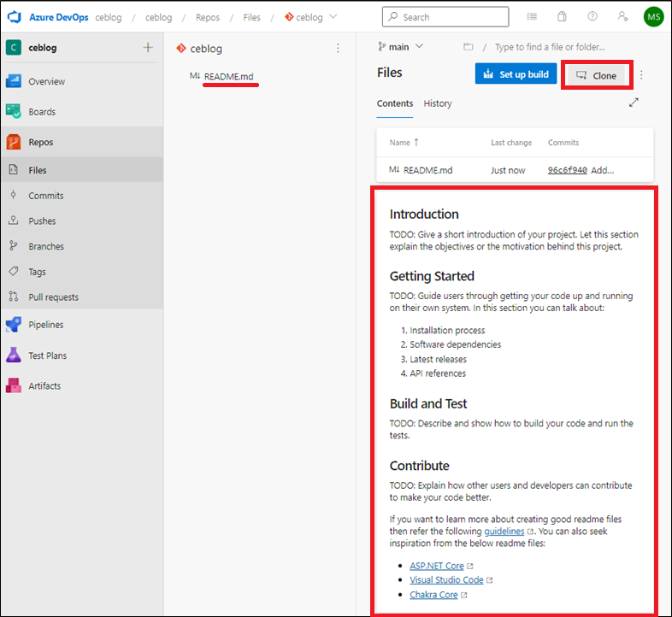
Task: Click the first ceblog breadcrumb
Action: (109, 17)
